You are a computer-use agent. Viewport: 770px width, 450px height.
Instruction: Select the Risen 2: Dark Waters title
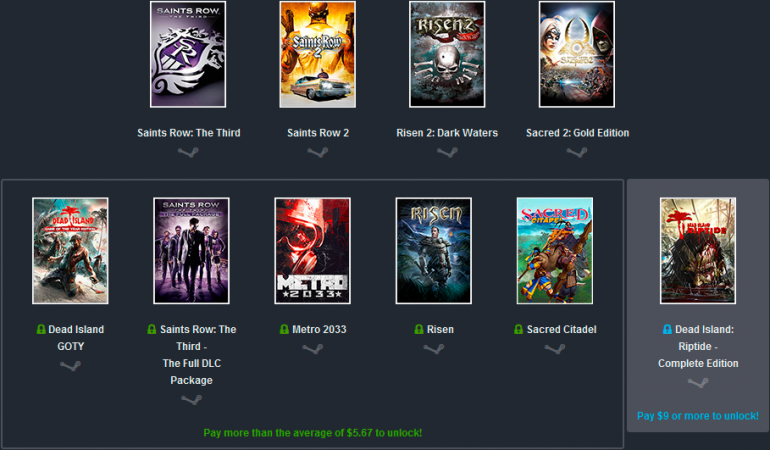(x=447, y=133)
